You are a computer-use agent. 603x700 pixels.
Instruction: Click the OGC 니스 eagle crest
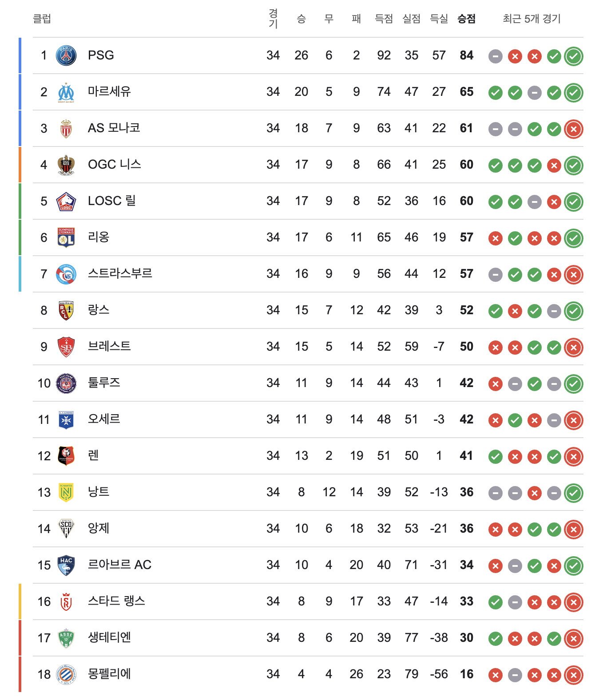point(66,165)
